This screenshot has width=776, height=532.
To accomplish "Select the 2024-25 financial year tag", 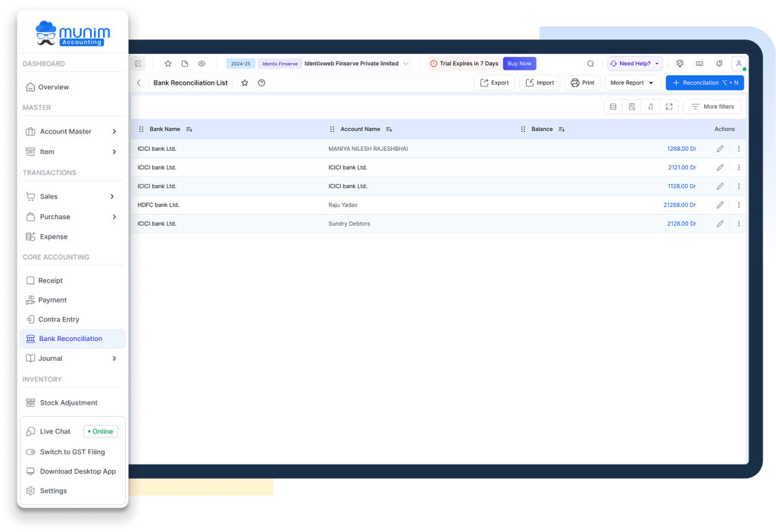I will [240, 64].
